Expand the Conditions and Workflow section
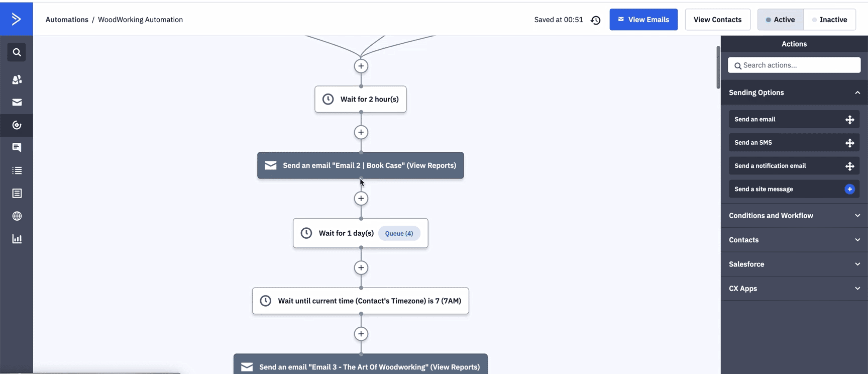The width and height of the screenshot is (868, 374). pyautogui.click(x=794, y=216)
